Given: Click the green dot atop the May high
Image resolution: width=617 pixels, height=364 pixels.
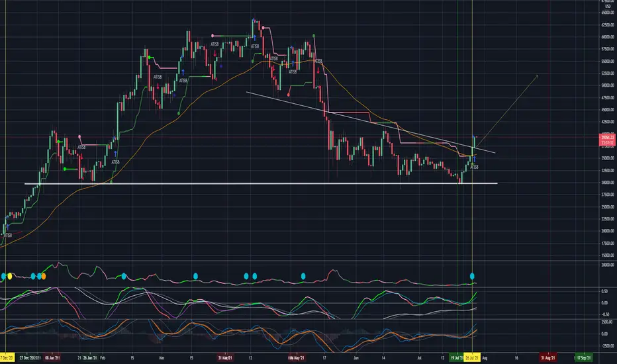Looking at the screenshot, I should click(x=314, y=36).
